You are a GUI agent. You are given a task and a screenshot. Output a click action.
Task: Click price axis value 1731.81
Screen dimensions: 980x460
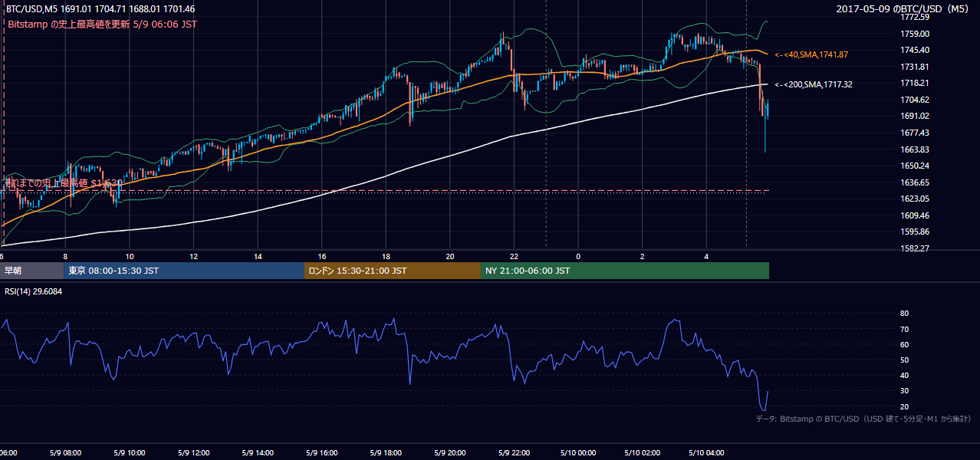click(x=914, y=67)
